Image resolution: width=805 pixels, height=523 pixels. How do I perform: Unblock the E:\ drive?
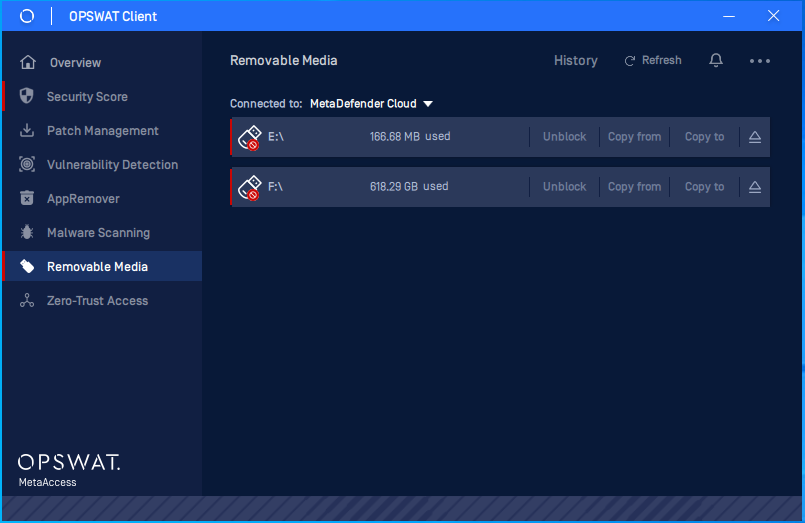tap(564, 137)
